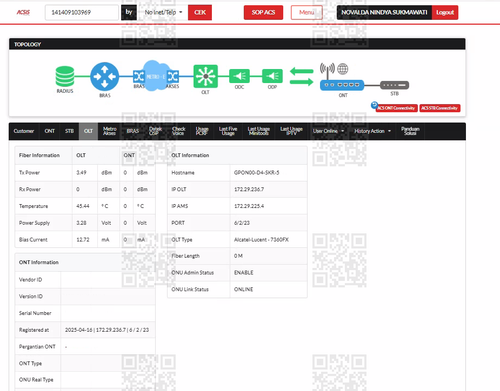Viewport: 500px width, 391px height.
Task: Open the STB tab
Action: coord(69,131)
